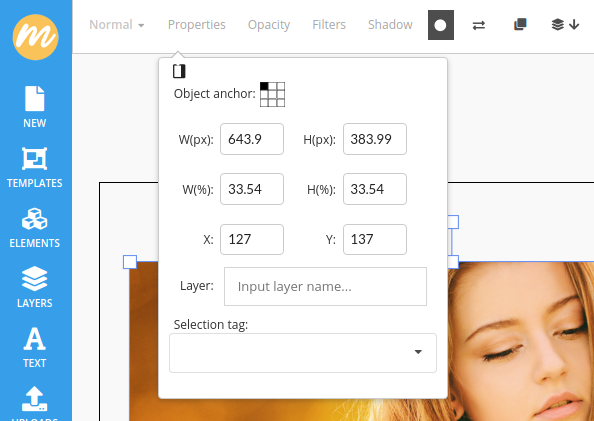Click the X position field showing 127
The width and height of the screenshot is (594, 421).
[x=252, y=239]
